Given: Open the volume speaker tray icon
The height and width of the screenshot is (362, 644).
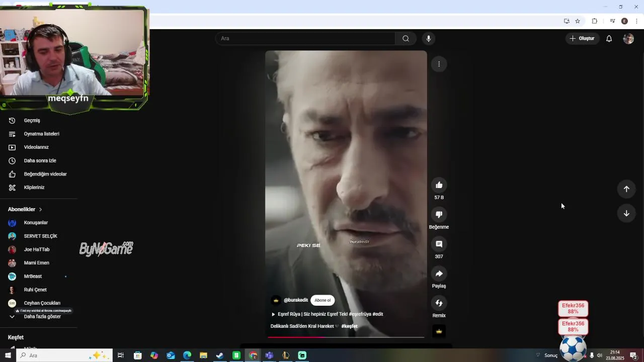Looking at the screenshot, I should 599,355.
